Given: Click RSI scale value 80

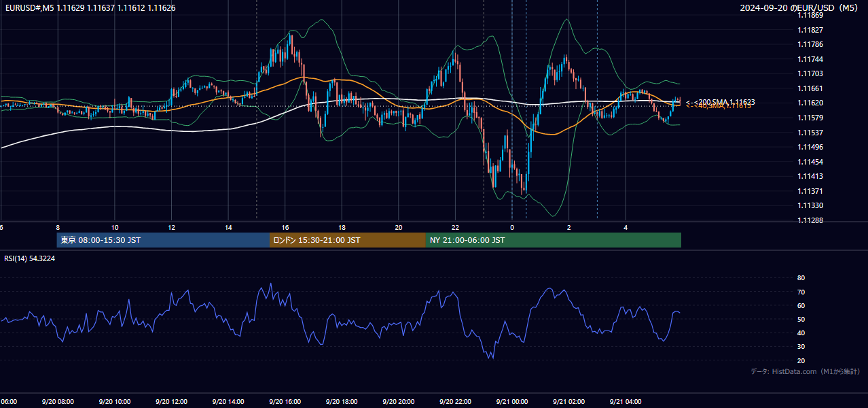Looking at the screenshot, I should (801, 278).
